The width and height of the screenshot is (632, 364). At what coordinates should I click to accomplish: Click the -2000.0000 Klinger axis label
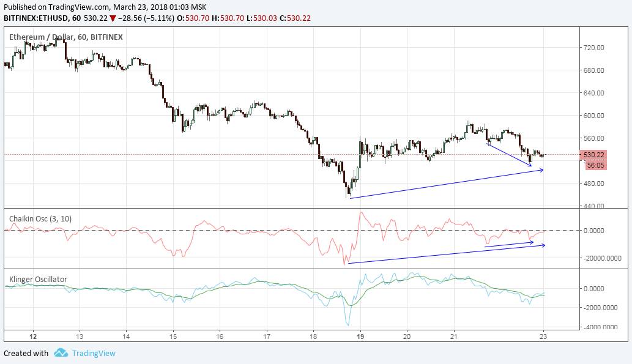pyautogui.click(x=601, y=308)
